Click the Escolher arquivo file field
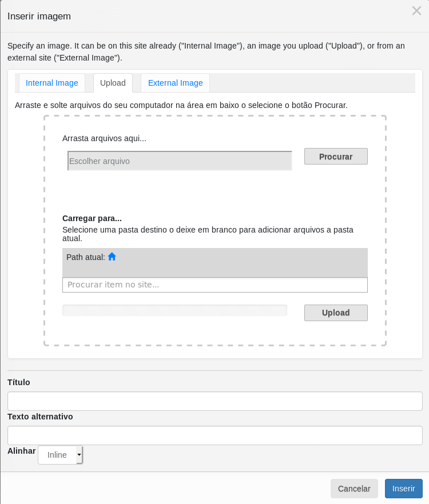429x504 pixels. (x=180, y=161)
